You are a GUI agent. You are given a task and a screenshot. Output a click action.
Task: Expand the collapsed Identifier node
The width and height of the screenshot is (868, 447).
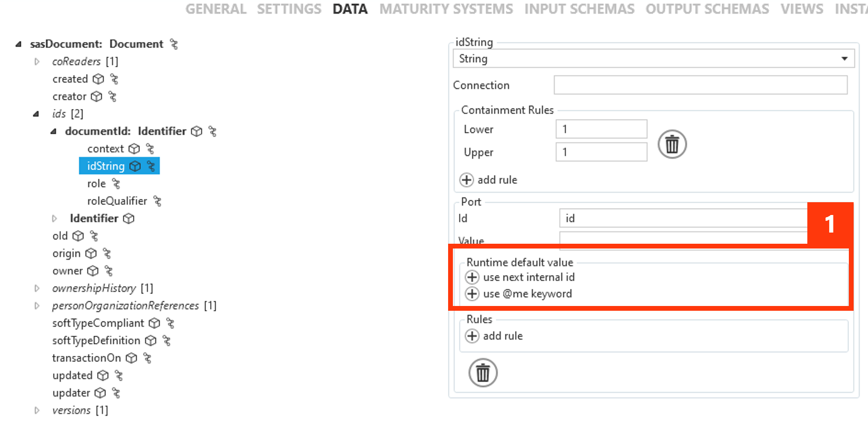coord(54,219)
